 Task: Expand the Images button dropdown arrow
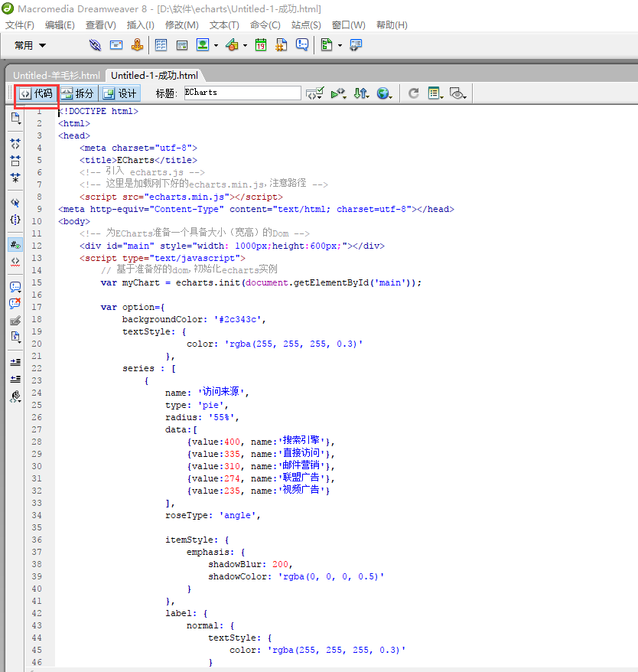tap(216, 45)
